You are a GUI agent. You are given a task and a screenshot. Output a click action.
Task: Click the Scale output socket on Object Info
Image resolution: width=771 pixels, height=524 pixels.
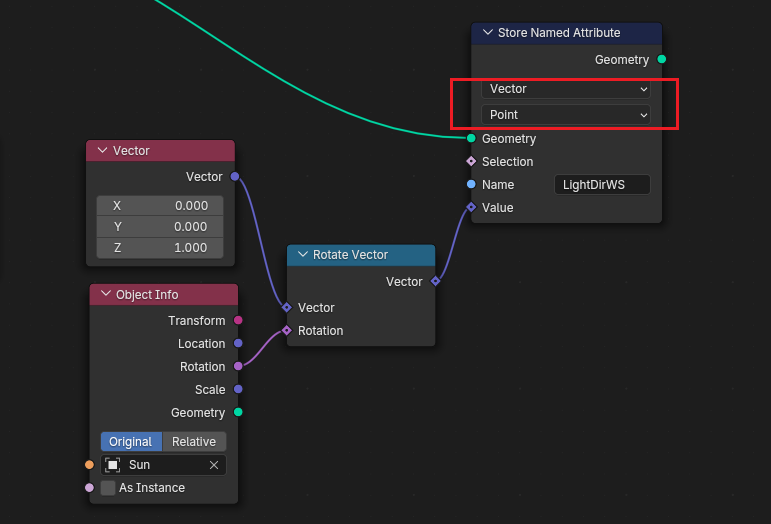(238, 390)
